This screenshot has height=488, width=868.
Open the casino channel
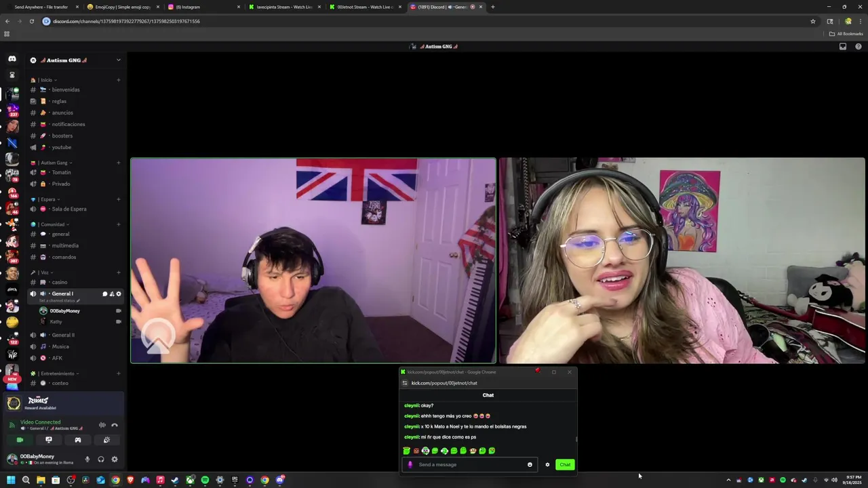[x=75, y=282]
